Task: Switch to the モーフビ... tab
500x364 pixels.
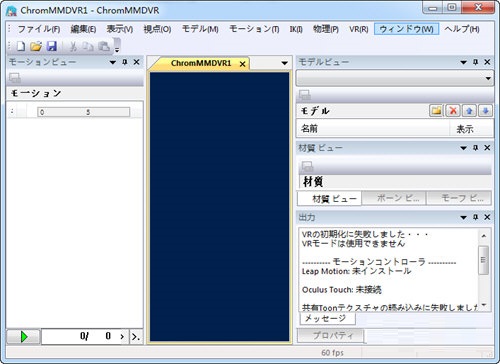Action: coord(459,198)
